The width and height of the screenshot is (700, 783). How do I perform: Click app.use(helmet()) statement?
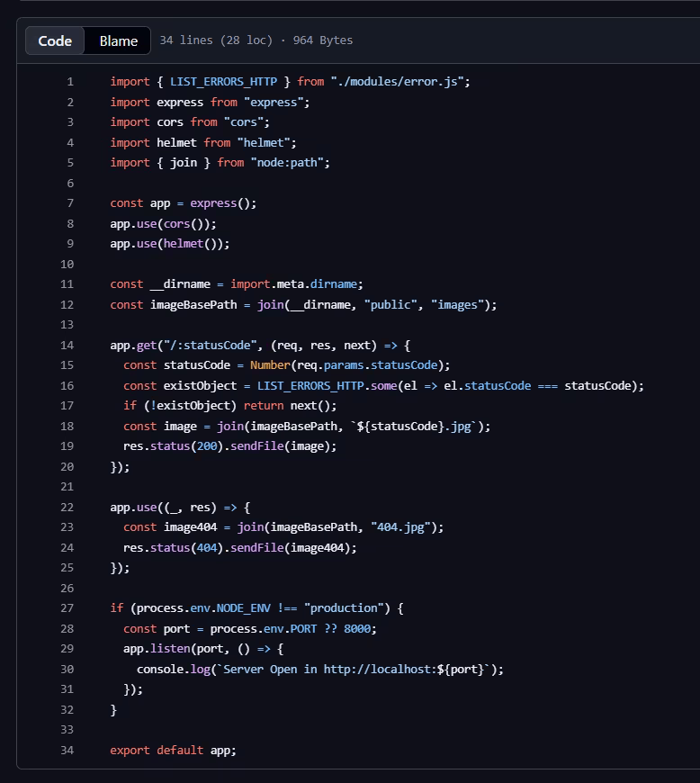(170, 244)
